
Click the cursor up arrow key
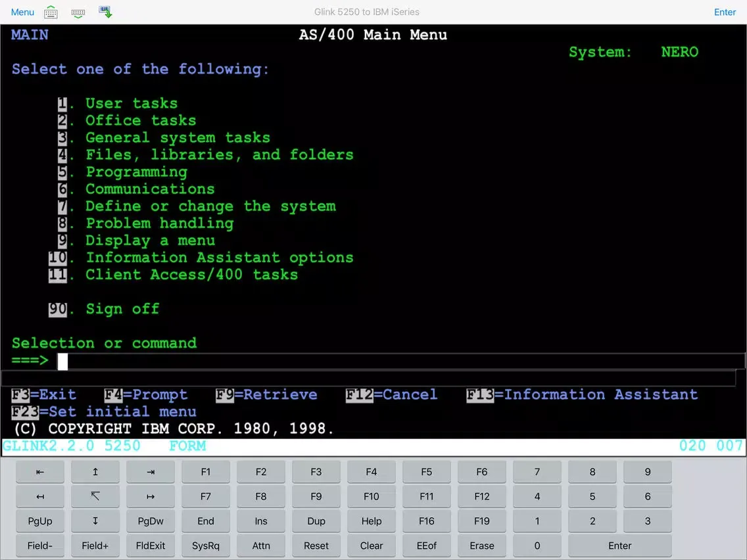coord(95,472)
